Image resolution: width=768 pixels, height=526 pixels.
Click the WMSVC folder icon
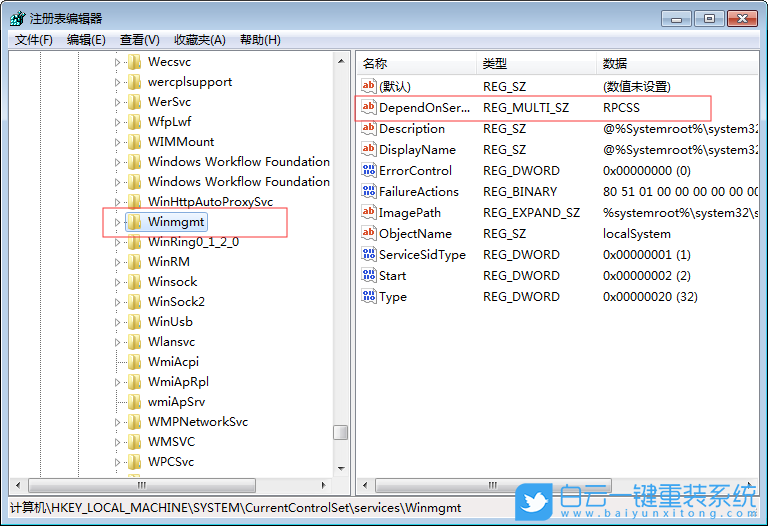tap(134, 442)
